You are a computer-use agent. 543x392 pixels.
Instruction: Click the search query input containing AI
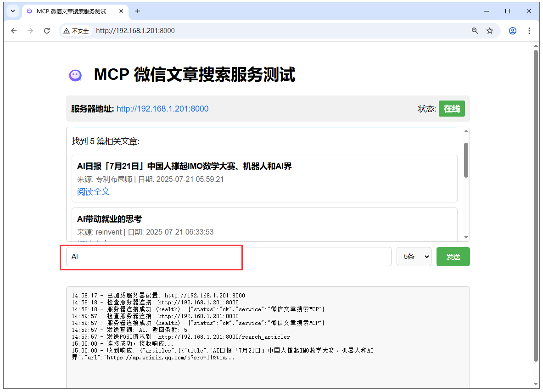(x=229, y=257)
